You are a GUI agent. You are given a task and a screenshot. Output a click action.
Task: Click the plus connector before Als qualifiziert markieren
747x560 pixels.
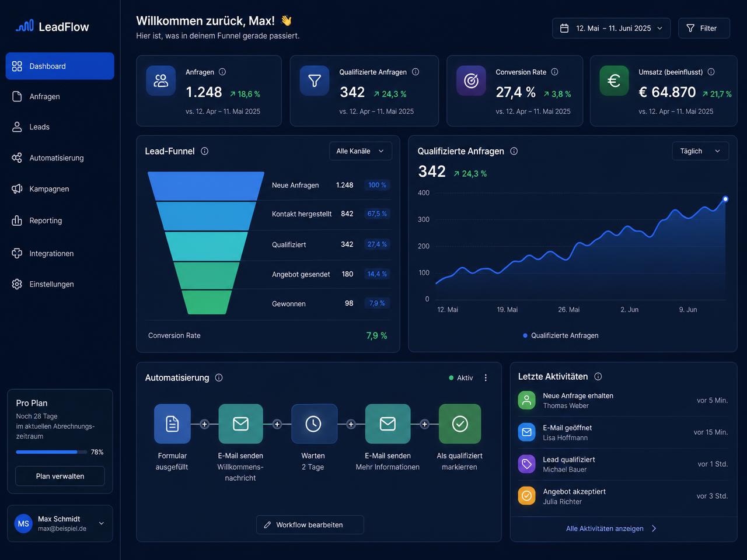[x=425, y=424]
